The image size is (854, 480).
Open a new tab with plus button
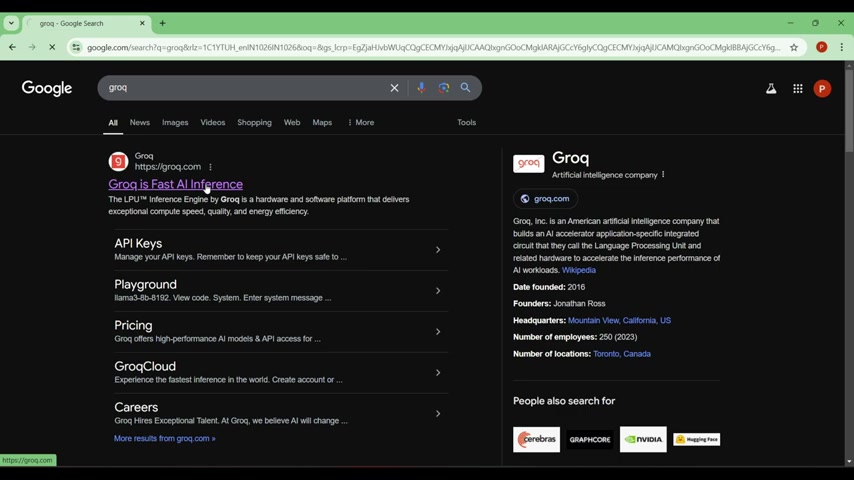point(162,23)
